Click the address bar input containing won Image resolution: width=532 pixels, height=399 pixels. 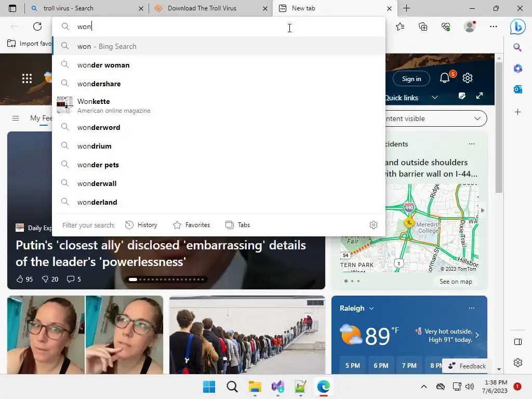point(219,26)
